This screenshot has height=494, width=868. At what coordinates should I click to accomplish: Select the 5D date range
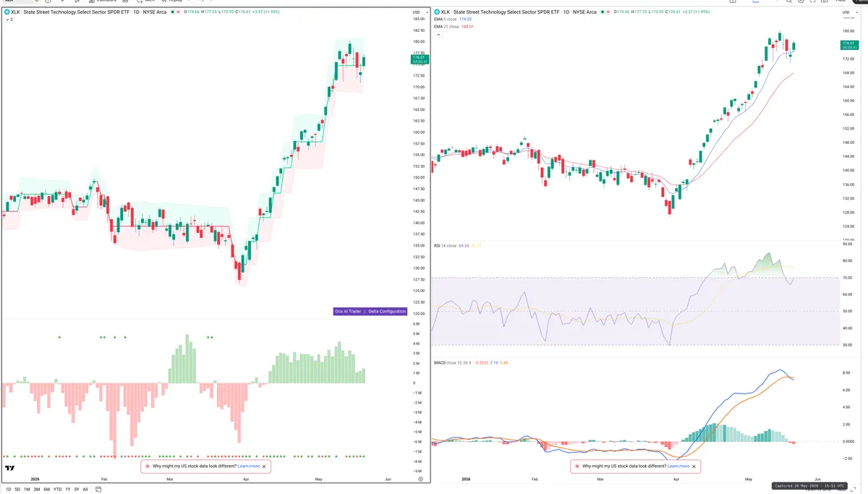pos(17,490)
